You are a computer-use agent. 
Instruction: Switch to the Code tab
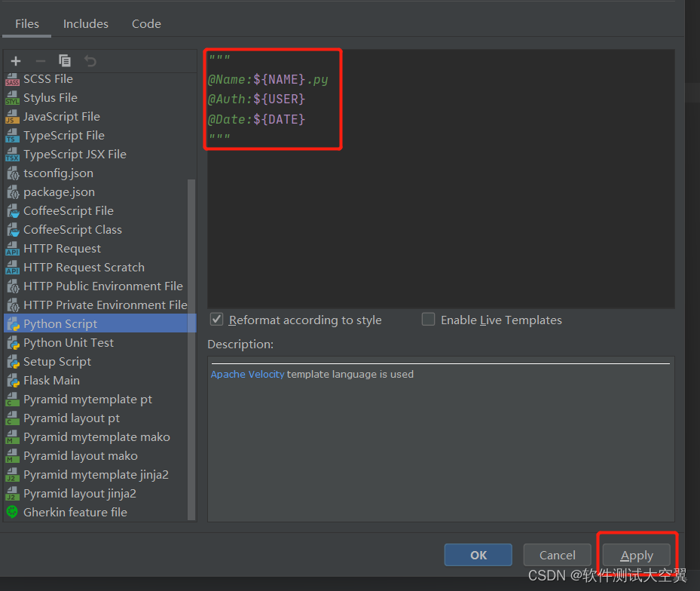[x=146, y=23]
